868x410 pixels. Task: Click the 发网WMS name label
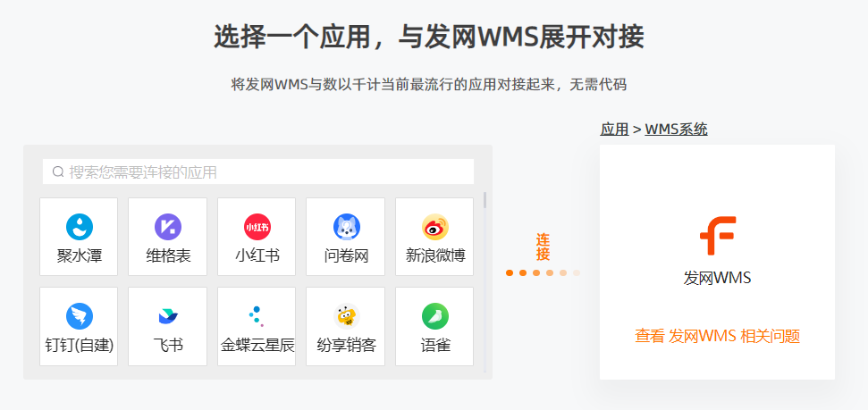click(718, 278)
